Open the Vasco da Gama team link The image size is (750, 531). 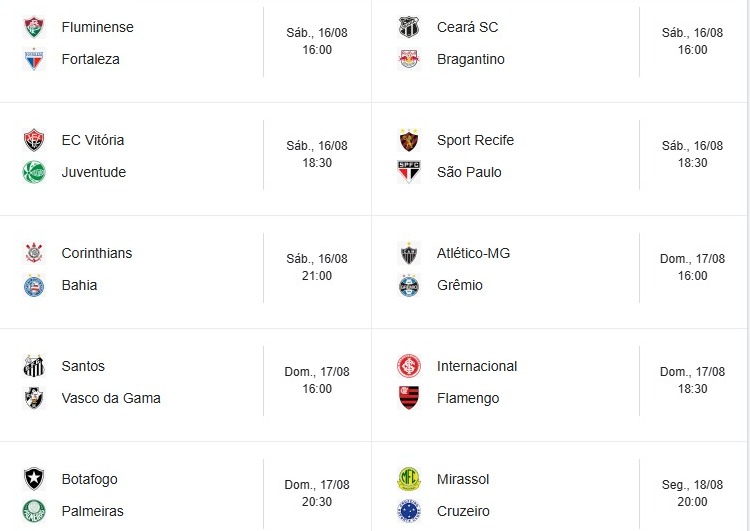(x=111, y=398)
